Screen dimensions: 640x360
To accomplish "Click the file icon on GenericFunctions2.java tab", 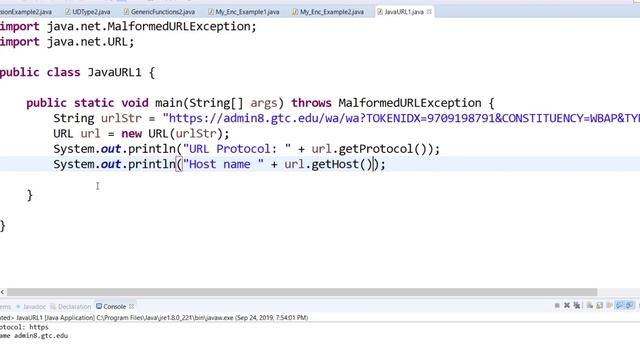I will (x=127, y=12).
